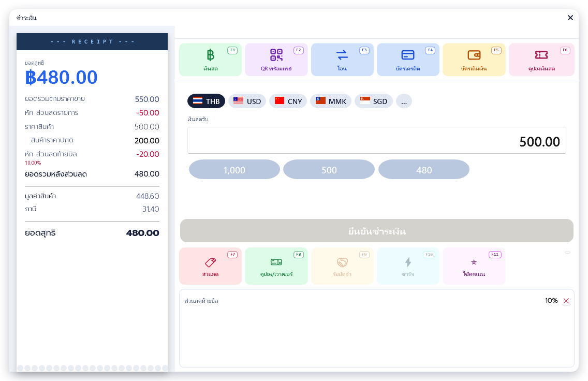
Task: Click the -20.00 end-of-bill discount value
Action: (148, 154)
